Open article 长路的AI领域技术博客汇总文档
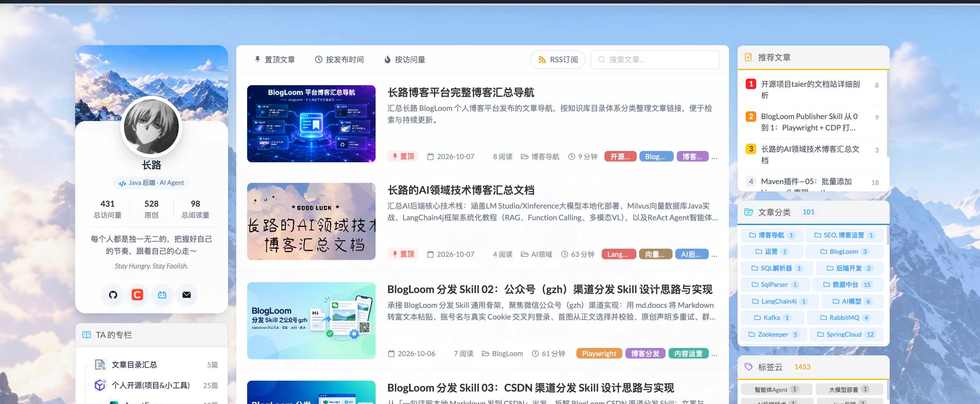 [461, 190]
